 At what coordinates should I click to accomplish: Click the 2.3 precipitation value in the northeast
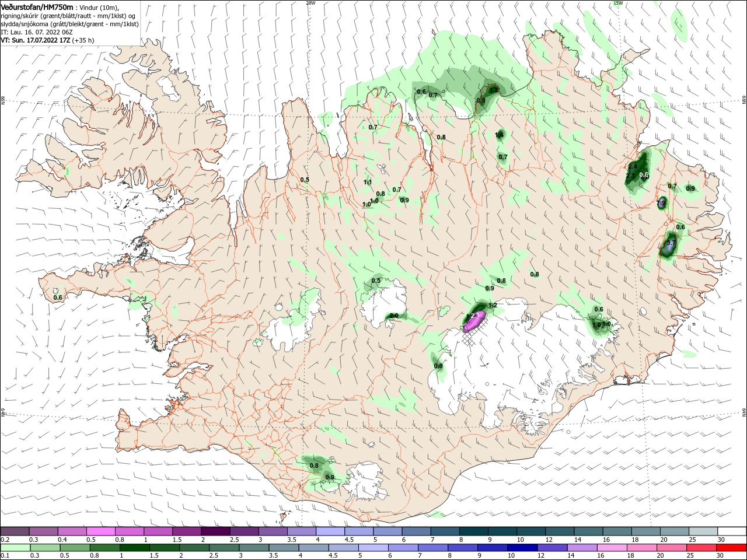(630, 176)
